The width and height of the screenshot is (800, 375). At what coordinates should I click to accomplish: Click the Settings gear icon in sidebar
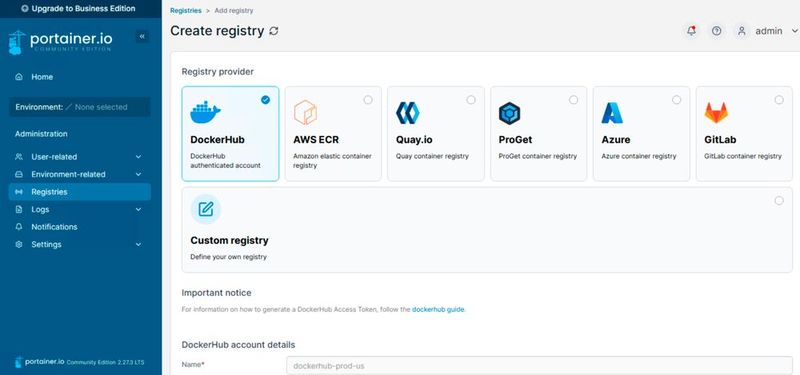coord(19,244)
